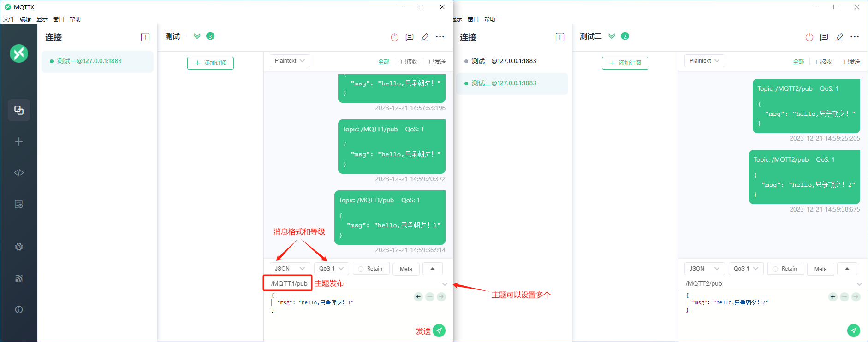Screen dimensions: 868x342
Task: Open the RSS feed icon in sidebar
Action: click(x=19, y=278)
